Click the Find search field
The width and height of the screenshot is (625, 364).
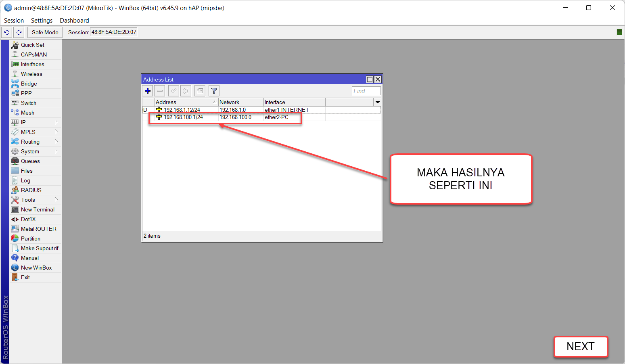pos(366,91)
